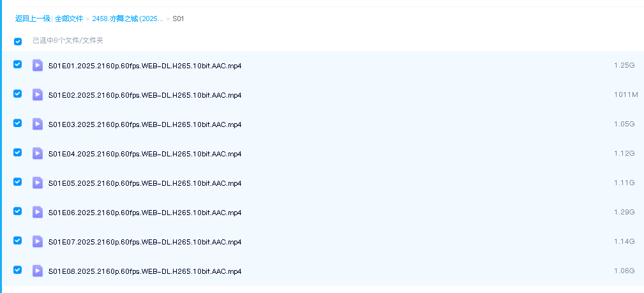The height and width of the screenshot is (293, 644).
Task: Open the S01E07 mp4 file name
Action: 145,242
